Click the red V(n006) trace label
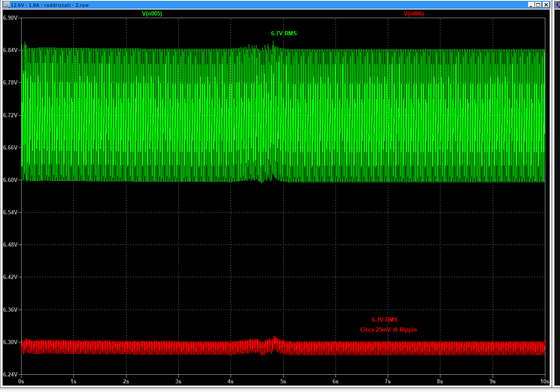560x392 pixels. [414, 14]
